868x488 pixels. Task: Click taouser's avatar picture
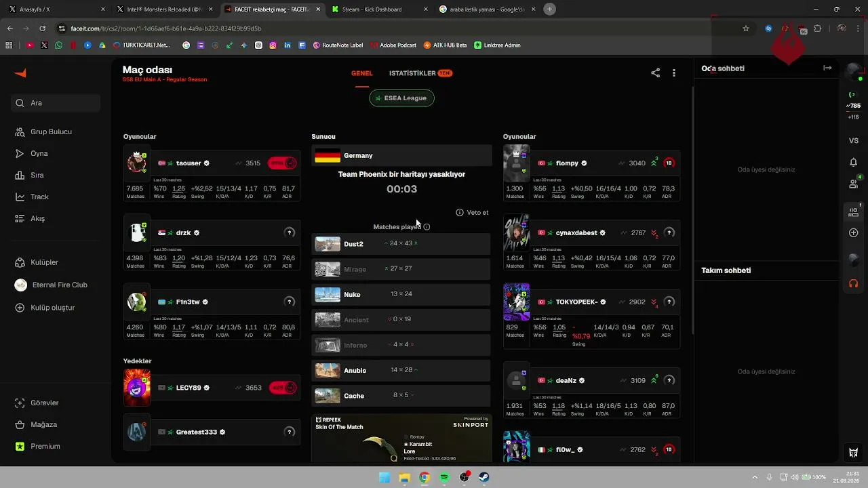point(137,163)
